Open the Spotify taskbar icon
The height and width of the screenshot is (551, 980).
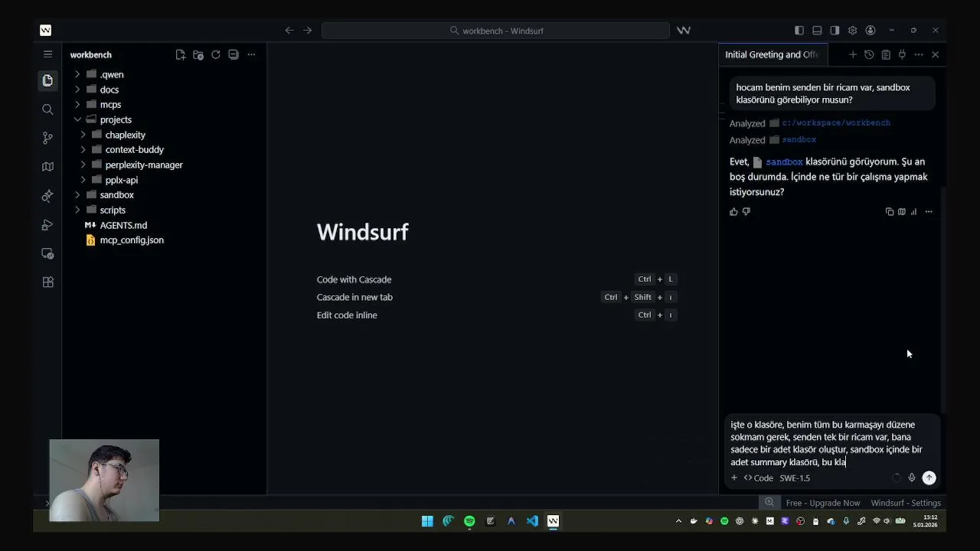(x=469, y=521)
